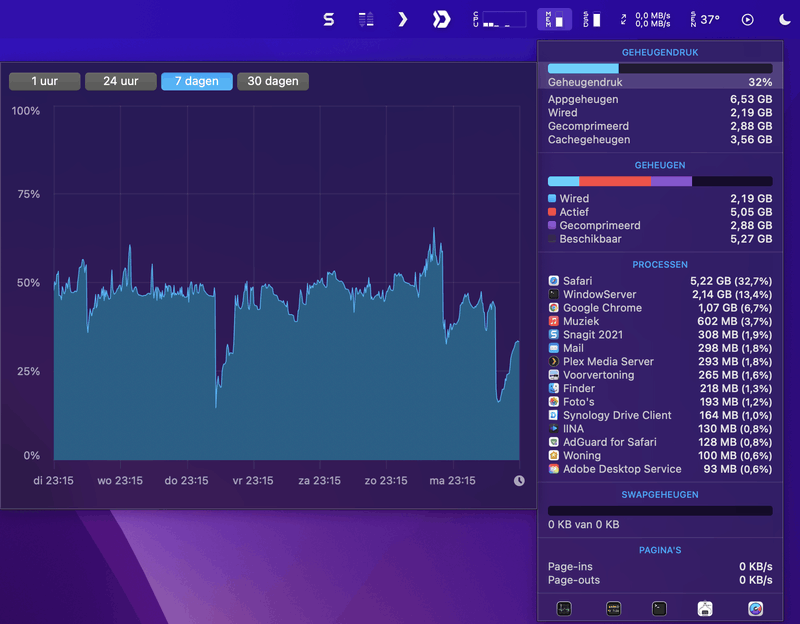The image size is (800, 624).
Task: Click the PAGINA'S section header
Action: pos(660,550)
